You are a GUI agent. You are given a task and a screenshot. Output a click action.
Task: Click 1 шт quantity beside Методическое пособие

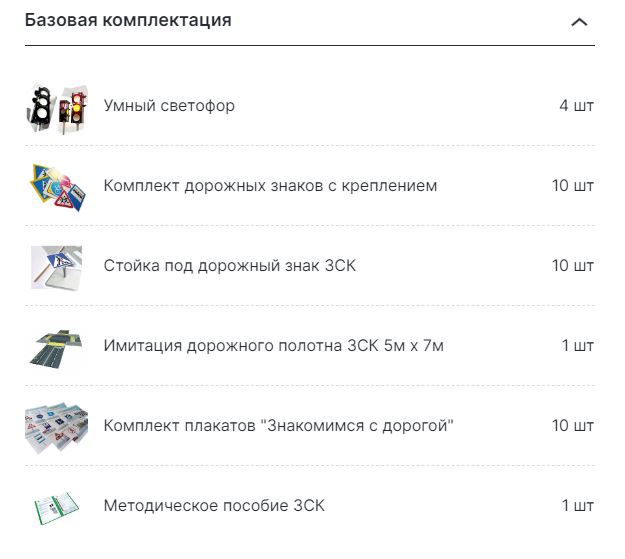pos(578,505)
